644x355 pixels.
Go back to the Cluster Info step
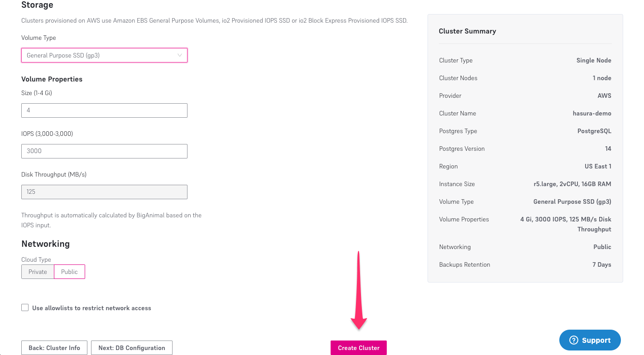[54, 348]
